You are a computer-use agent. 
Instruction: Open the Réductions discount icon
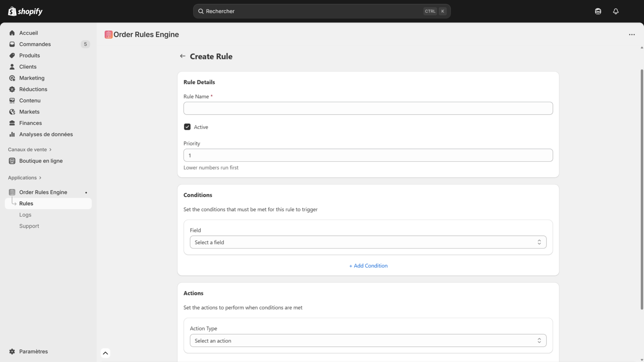point(12,89)
